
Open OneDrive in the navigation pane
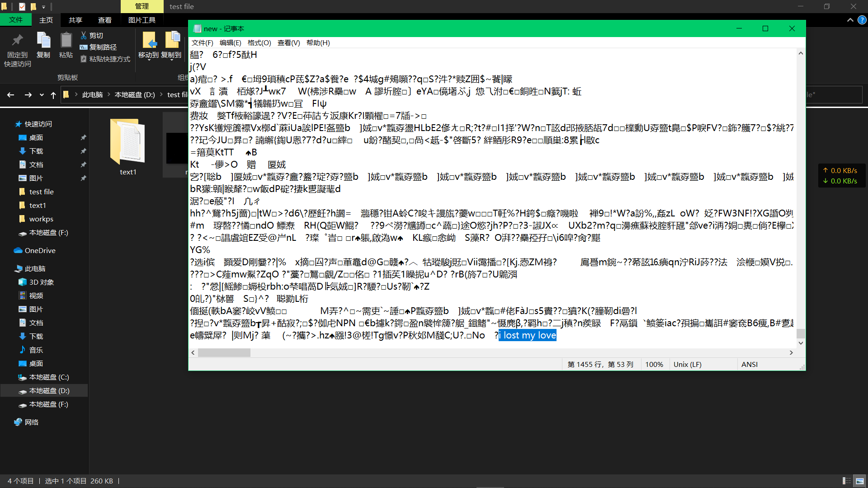[x=40, y=250]
